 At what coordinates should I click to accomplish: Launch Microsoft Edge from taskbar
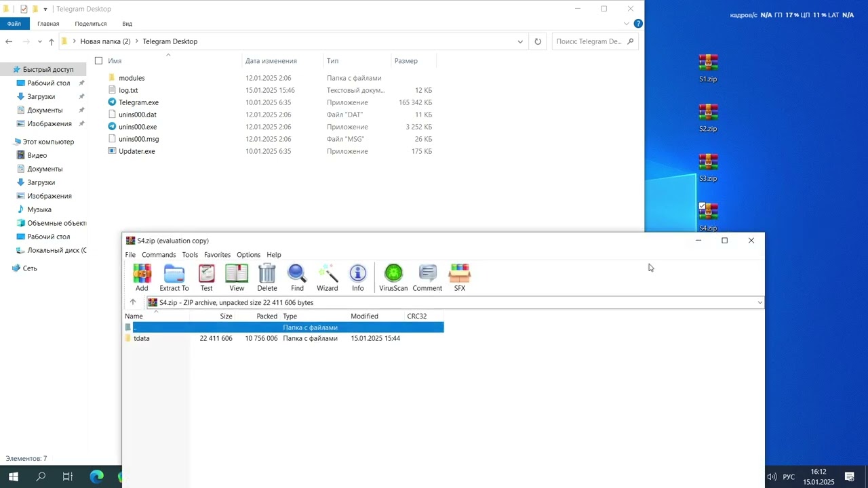tap(97, 476)
